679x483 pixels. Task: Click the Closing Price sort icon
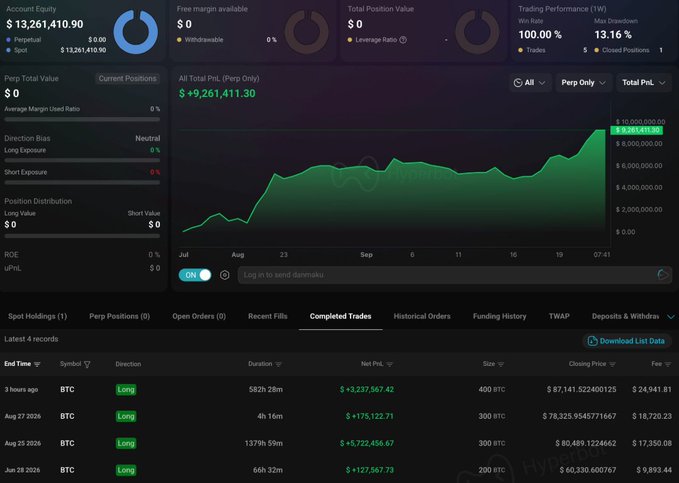pyautogui.click(x=612, y=364)
